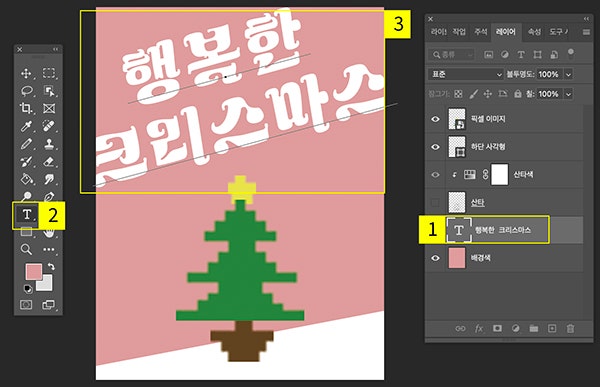
Task: Switch to the 작업 tab
Action: [x=459, y=32]
